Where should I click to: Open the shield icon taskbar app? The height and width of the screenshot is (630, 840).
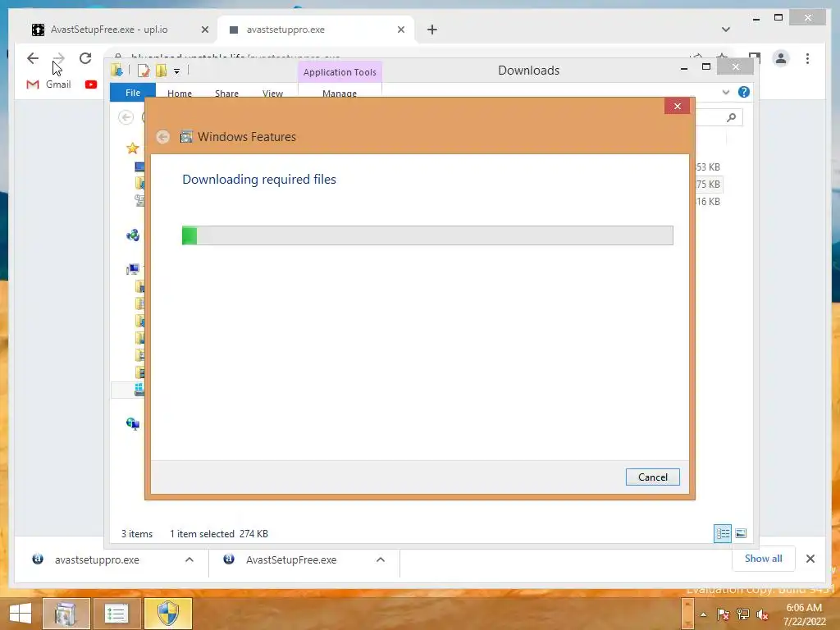168,614
